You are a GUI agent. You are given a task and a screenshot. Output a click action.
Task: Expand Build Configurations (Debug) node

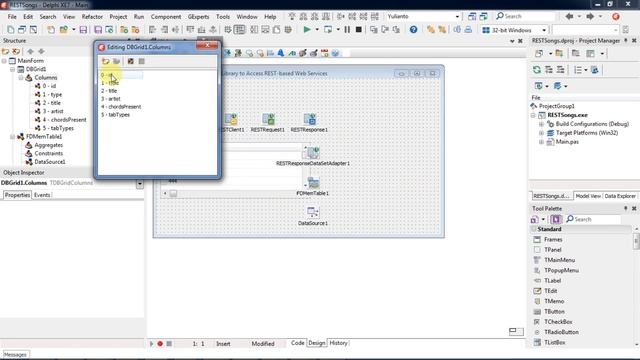click(x=542, y=124)
